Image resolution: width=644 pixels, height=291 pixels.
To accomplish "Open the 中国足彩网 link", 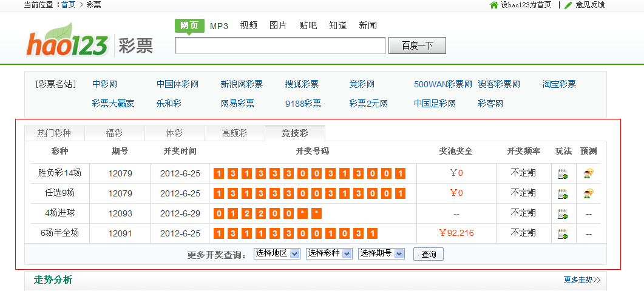I will click(x=435, y=104).
